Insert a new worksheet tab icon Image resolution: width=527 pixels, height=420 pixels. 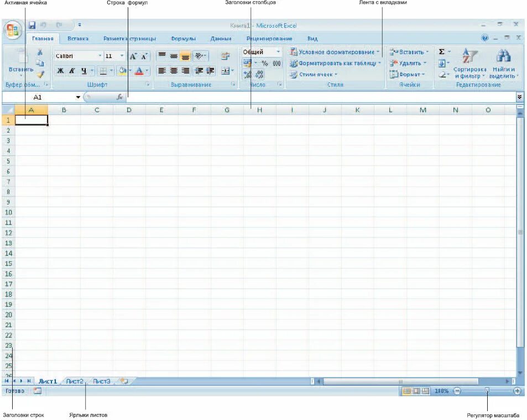(124, 381)
